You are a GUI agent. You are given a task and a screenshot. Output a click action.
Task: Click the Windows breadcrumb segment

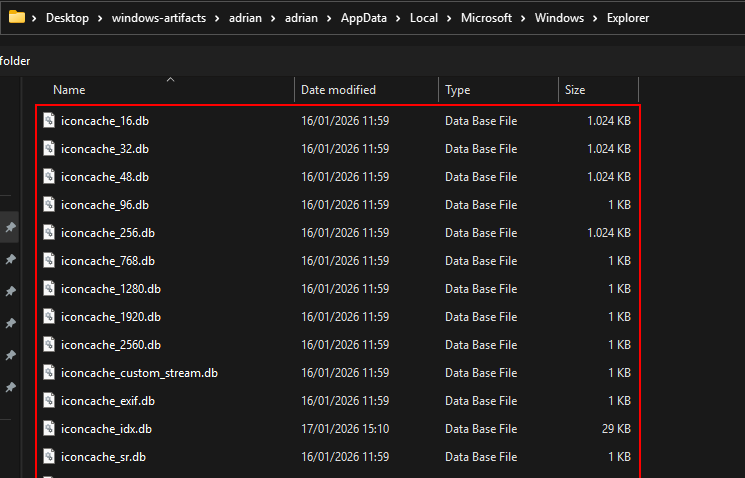pos(559,18)
